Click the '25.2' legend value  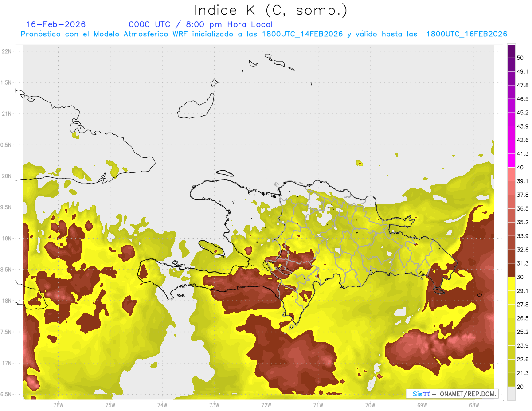coord(523,332)
